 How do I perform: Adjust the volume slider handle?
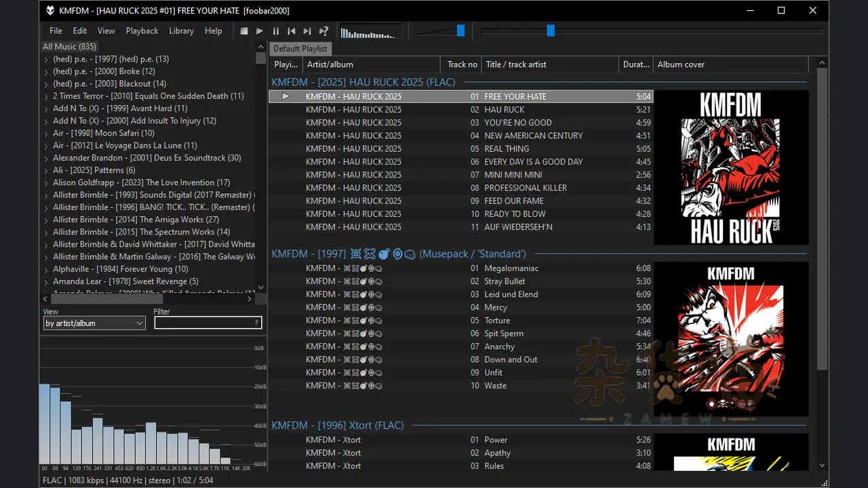pyautogui.click(x=460, y=30)
